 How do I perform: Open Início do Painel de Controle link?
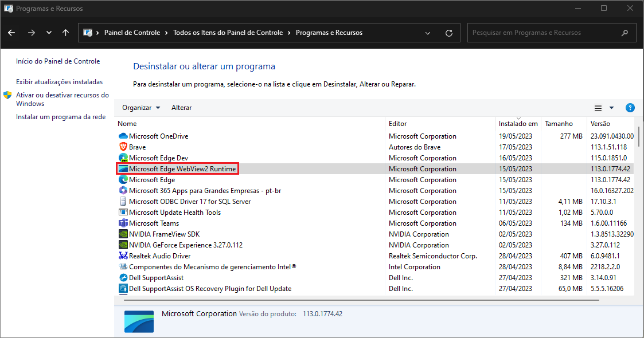click(x=58, y=61)
